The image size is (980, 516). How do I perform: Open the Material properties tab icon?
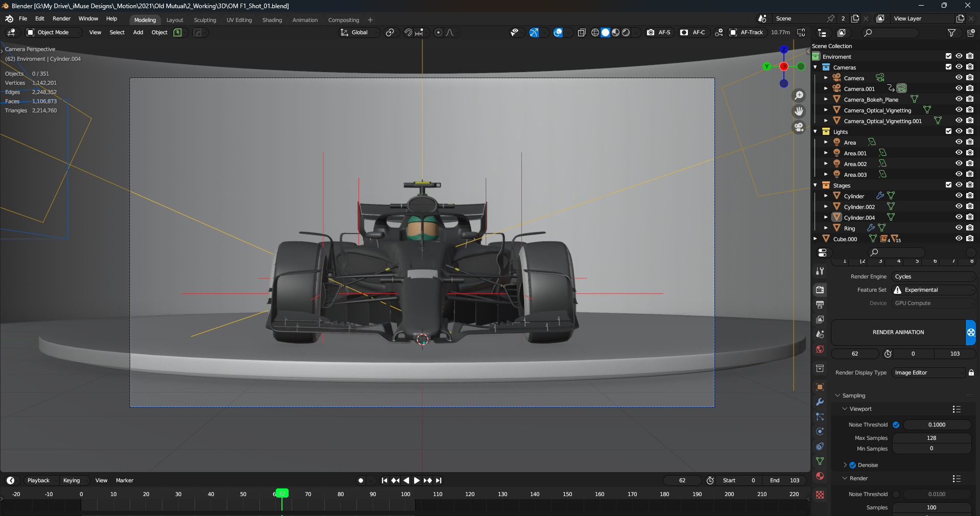coord(820,476)
